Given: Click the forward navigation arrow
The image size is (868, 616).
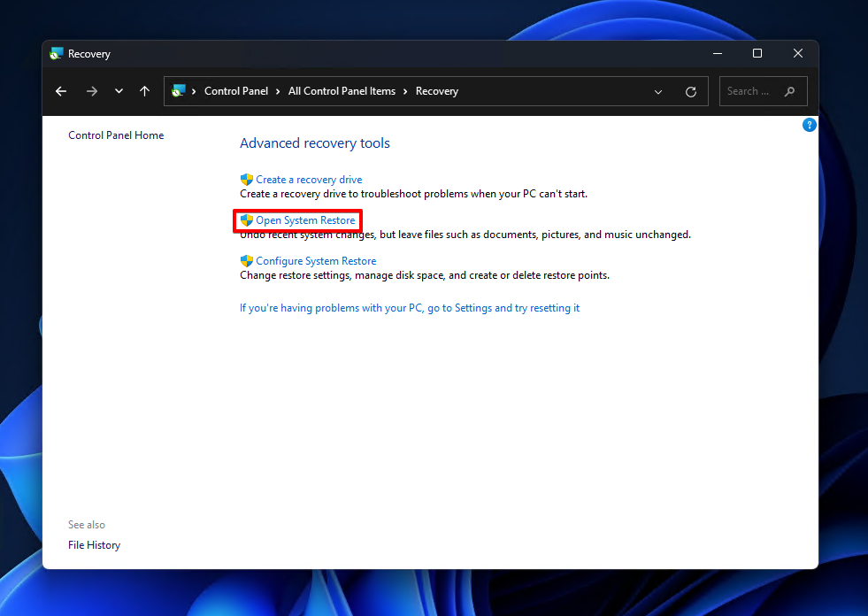Looking at the screenshot, I should point(91,91).
